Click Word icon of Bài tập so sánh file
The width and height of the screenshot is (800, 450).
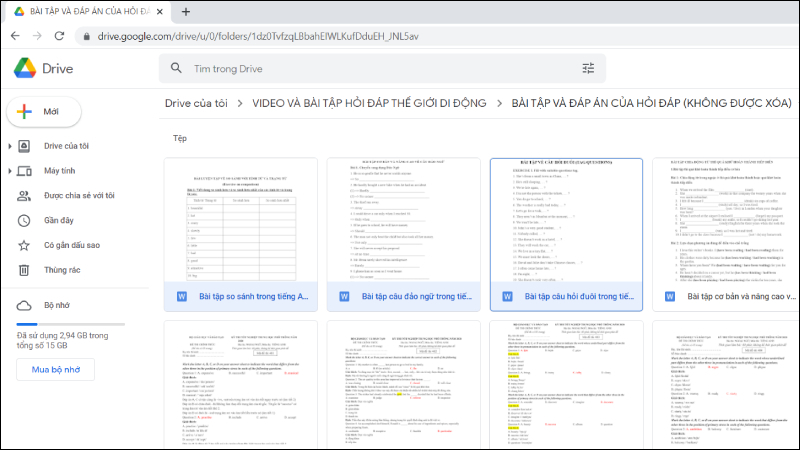(182, 296)
